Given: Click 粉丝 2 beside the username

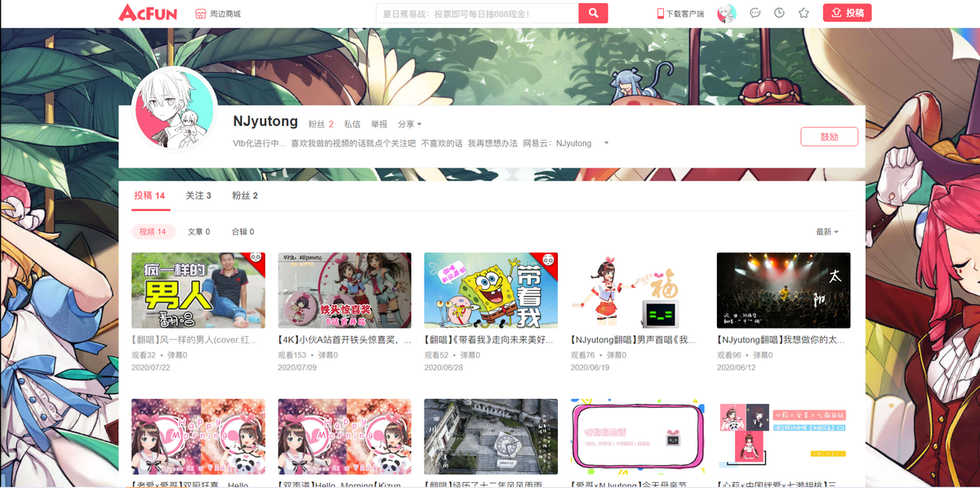Looking at the screenshot, I should coord(321,124).
